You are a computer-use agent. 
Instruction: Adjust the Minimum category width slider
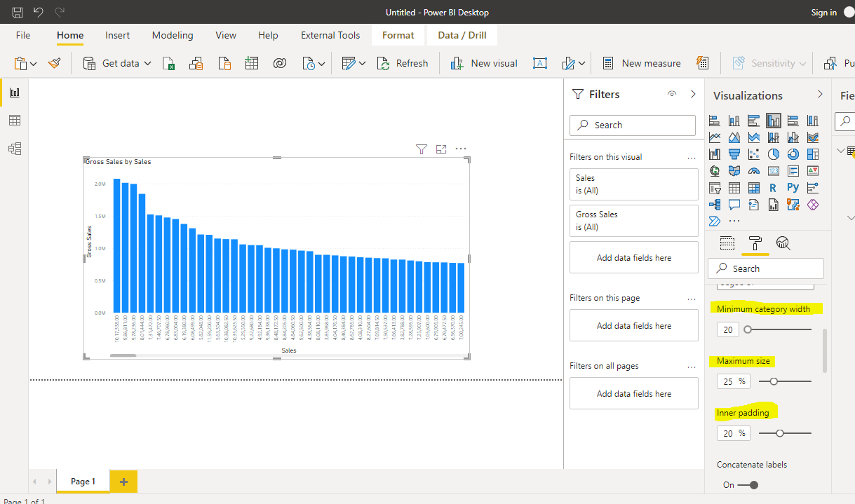point(778,329)
